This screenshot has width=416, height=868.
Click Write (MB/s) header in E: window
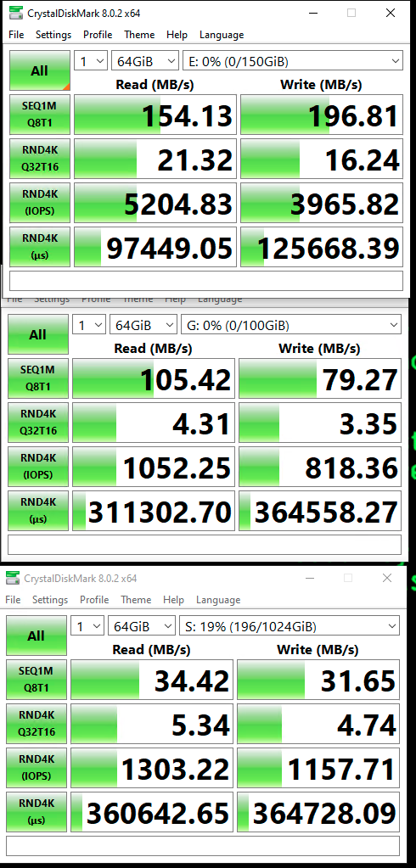coord(321,85)
